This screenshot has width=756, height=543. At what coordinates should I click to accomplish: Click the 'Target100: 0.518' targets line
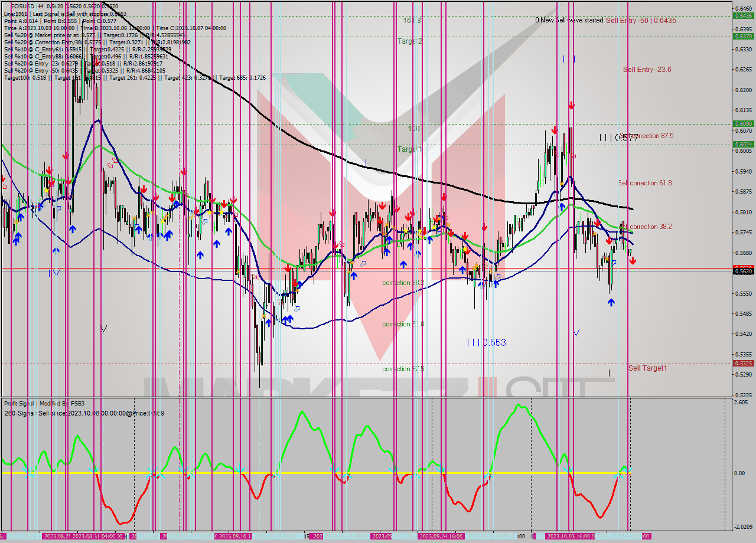135,77
